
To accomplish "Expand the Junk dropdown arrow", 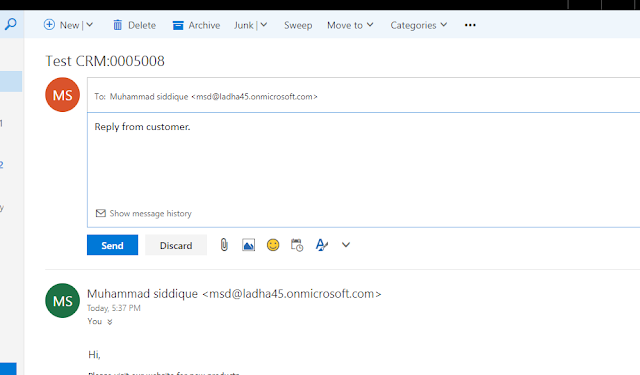I will pos(264,25).
